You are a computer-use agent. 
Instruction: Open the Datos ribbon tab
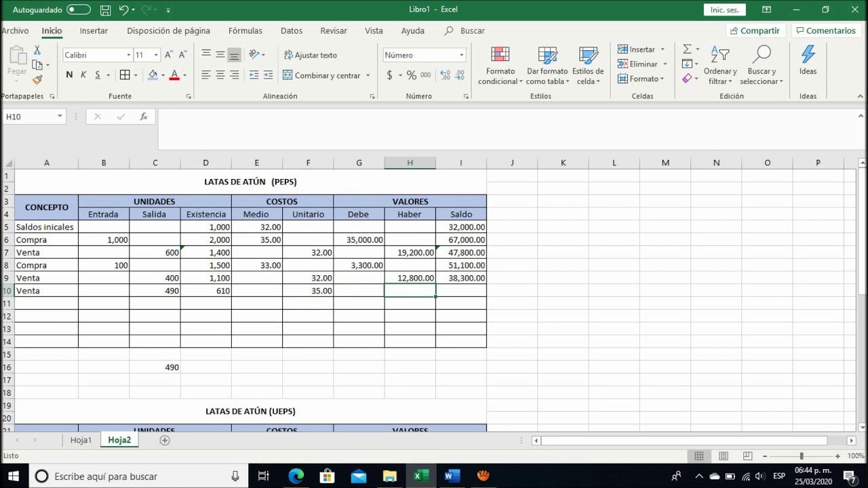tap(292, 30)
